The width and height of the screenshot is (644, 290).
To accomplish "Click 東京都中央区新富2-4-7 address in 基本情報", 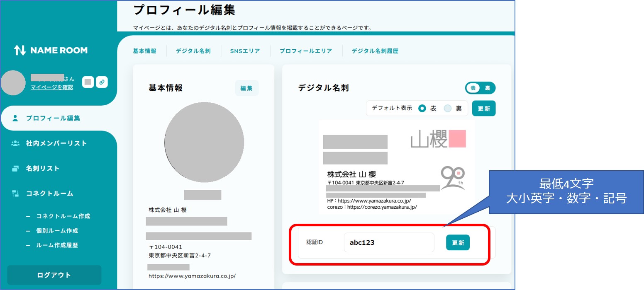I will coord(180,255).
